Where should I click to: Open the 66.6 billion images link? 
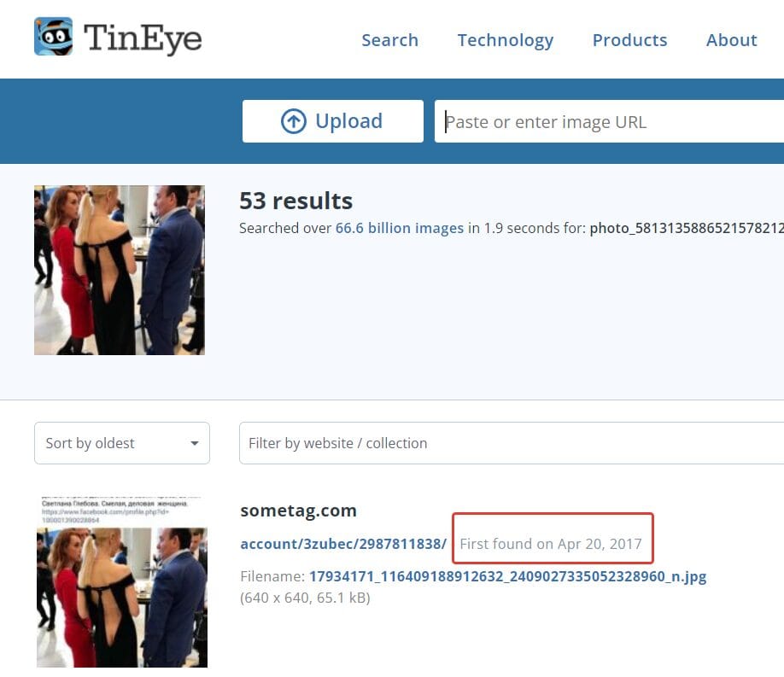[x=400, y=228]
